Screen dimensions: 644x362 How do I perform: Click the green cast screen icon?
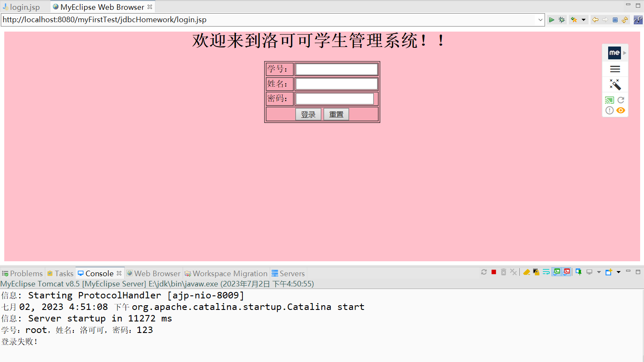point(609,100)
